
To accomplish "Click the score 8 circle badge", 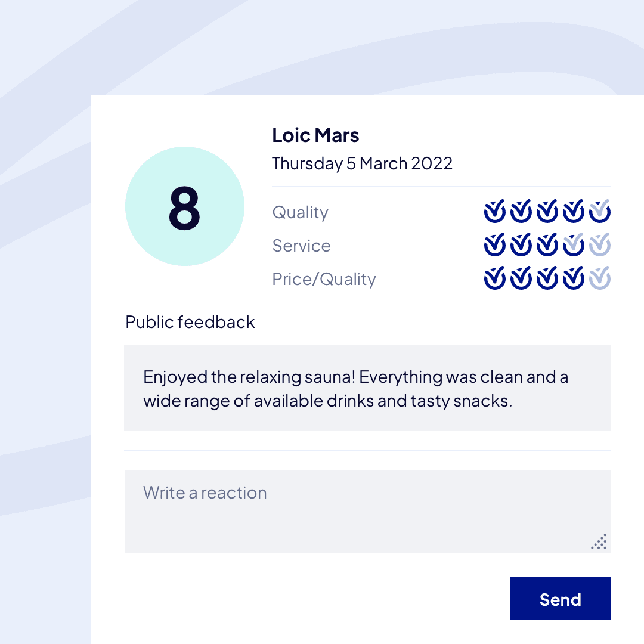I will (x=185, y=206).
